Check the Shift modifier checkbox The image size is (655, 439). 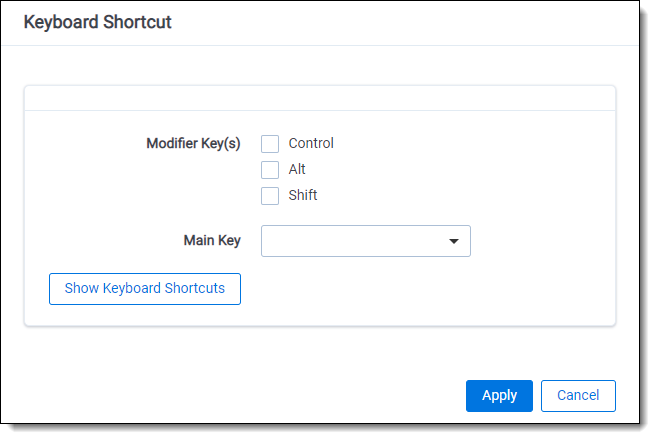tap(270, 196)
